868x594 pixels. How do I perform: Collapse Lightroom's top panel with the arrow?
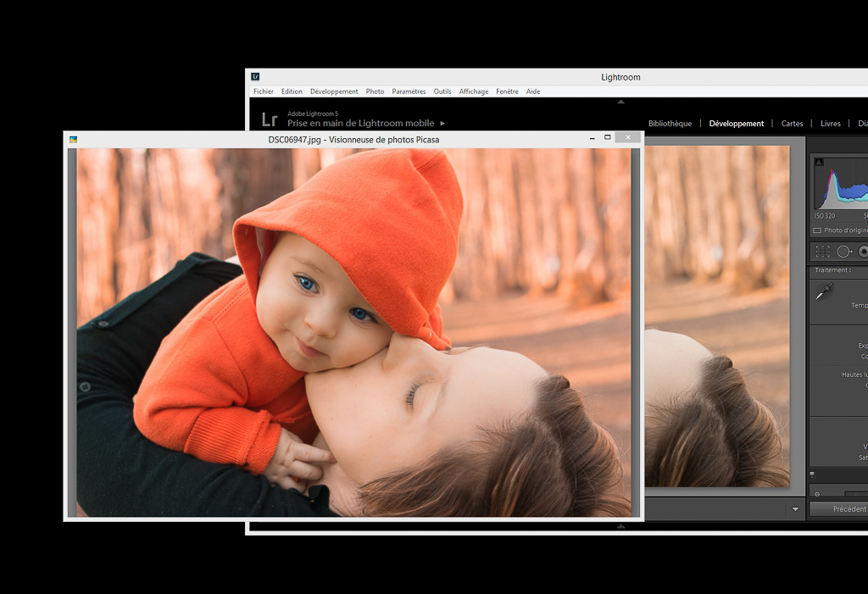(x=620, y=102)
